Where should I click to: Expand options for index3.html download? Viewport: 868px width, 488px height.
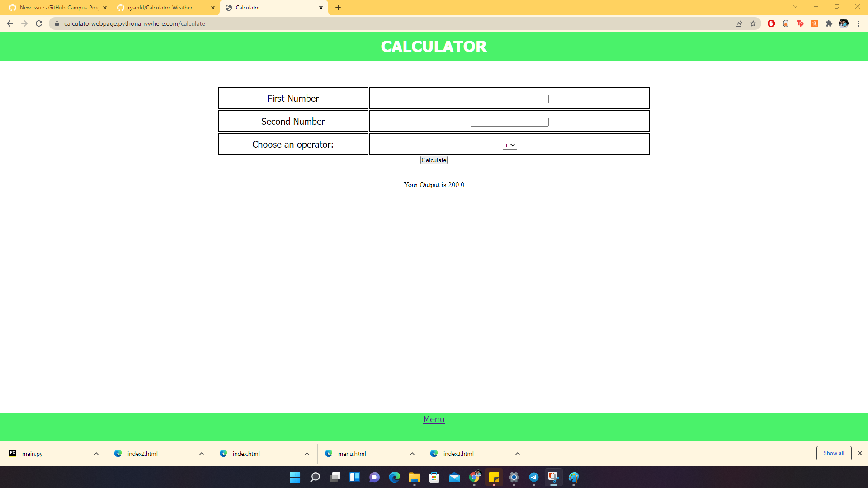tap(518, 454)
